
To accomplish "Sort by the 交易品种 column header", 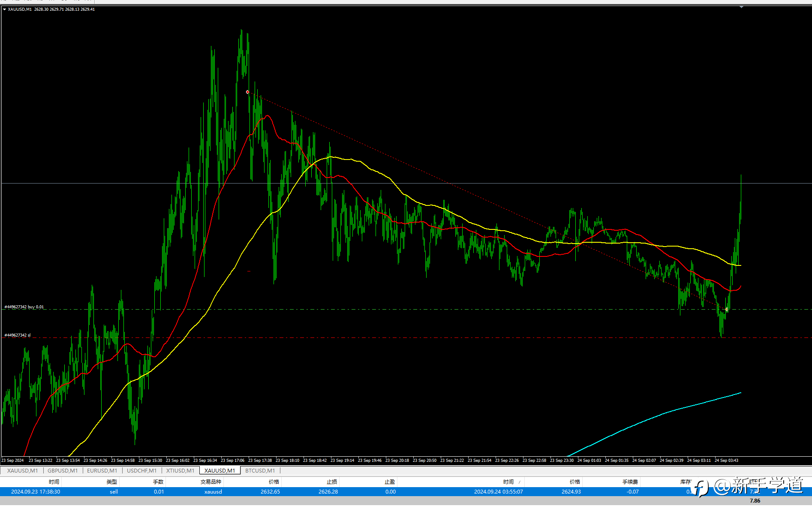I will [211, 482].
